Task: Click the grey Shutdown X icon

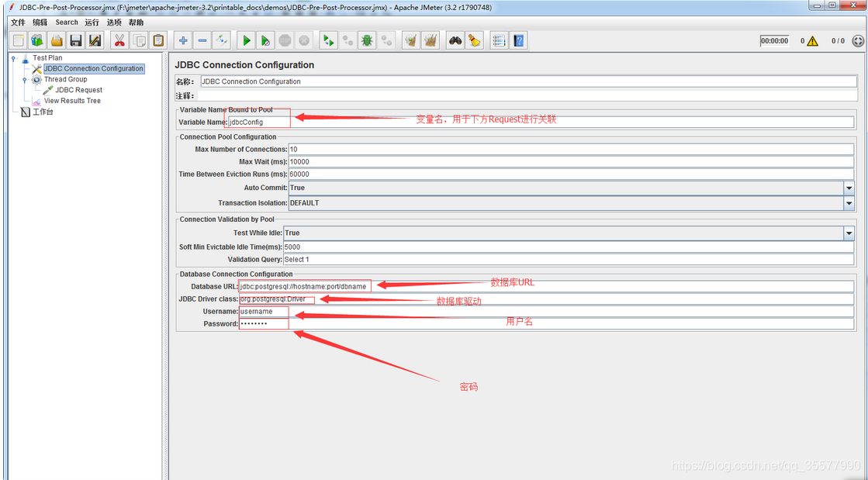Action: tap(303, 40)
